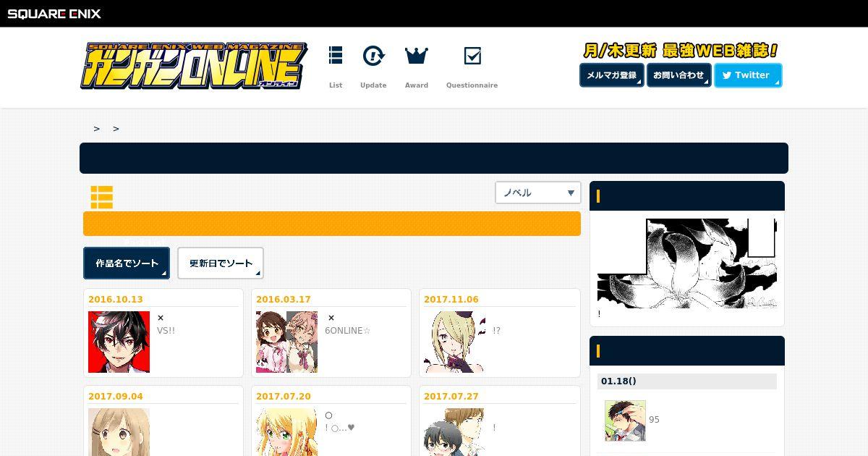Image resolution: width=868 pixels, height=456 pixels.
Task: Open the thumbnail of the 2017.09.04 work
Action: tap(119, 432)
